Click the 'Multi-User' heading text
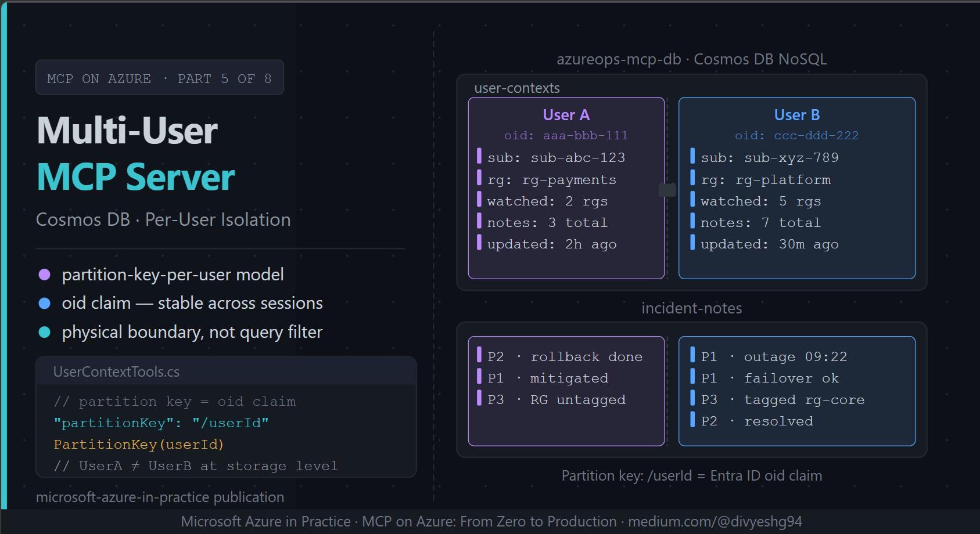This screenshot has width=980, height=534. pos(127,131)
